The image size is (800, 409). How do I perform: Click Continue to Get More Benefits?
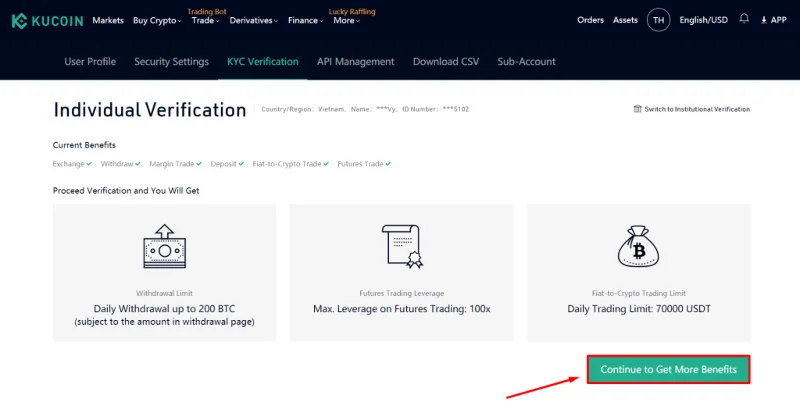(x=668, y=369)
